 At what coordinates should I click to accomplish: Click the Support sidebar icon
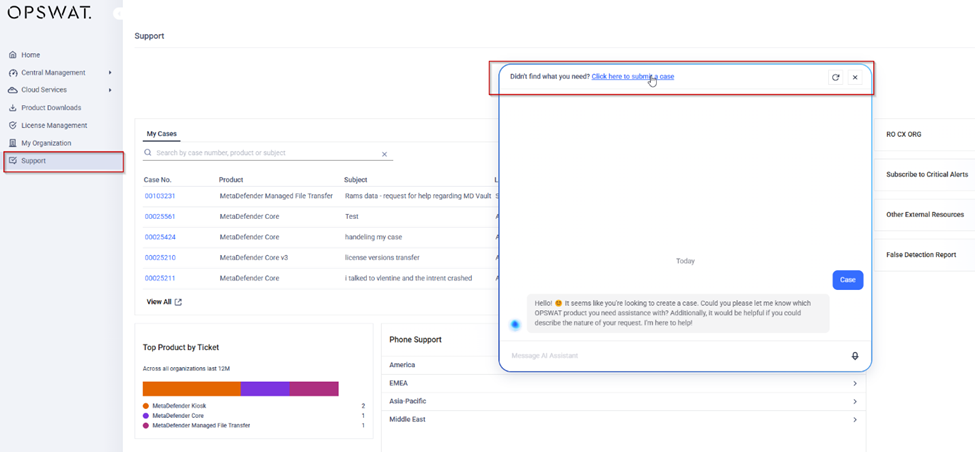coord(13,161)
